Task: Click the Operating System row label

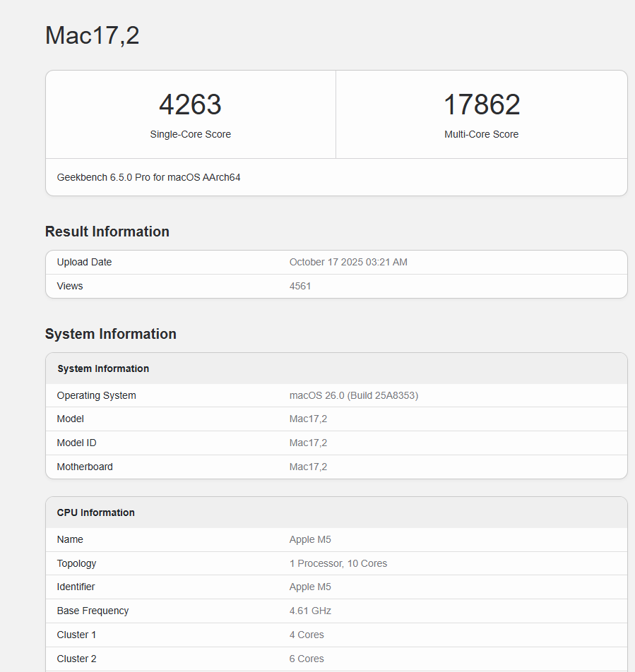Action: point(96,395)
